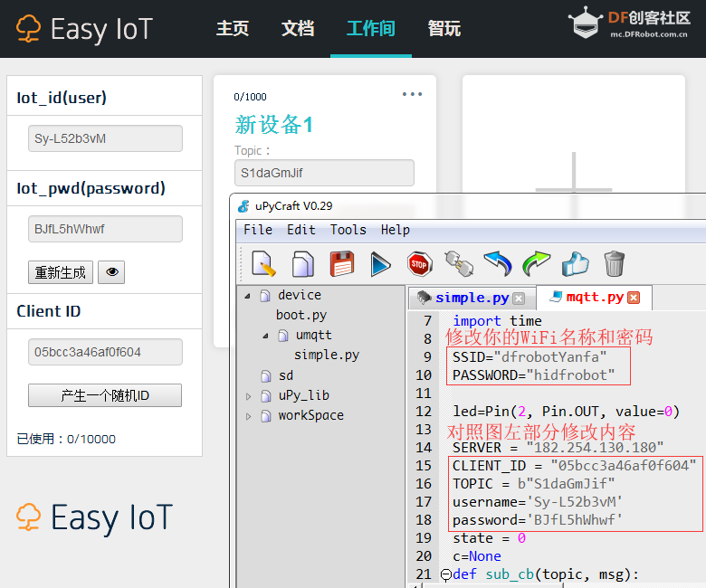Click the SERVER = "182.254.130.180" line

[x=558, y=448]
